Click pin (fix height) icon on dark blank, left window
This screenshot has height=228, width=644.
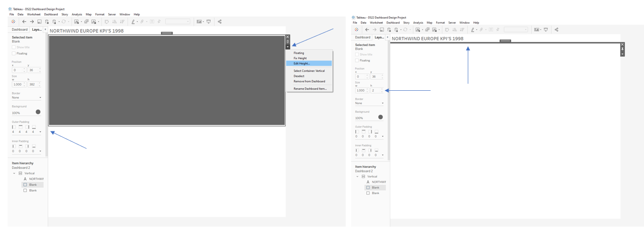[x=288, y=42]
